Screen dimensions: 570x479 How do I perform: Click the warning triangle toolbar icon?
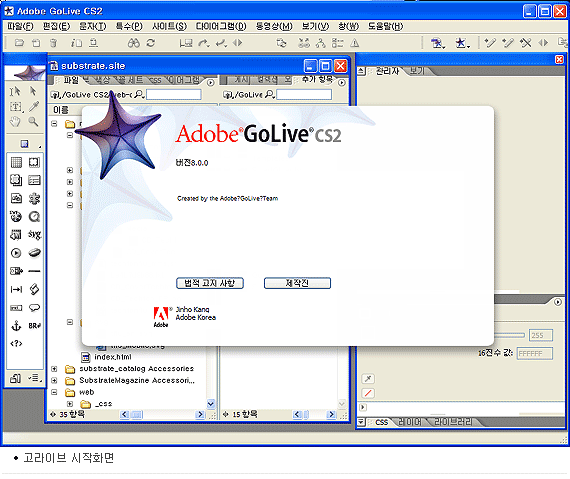click(x=354, y=43)
